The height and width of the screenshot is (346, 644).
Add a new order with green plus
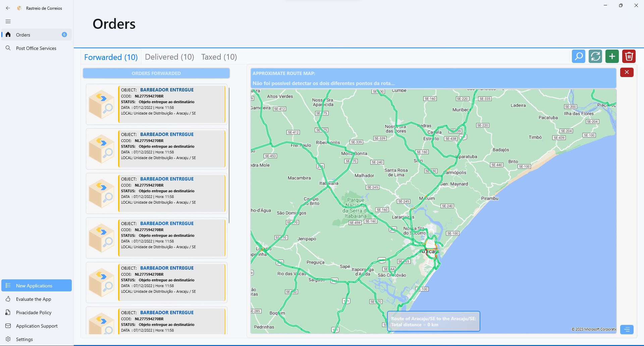[612, 56]
